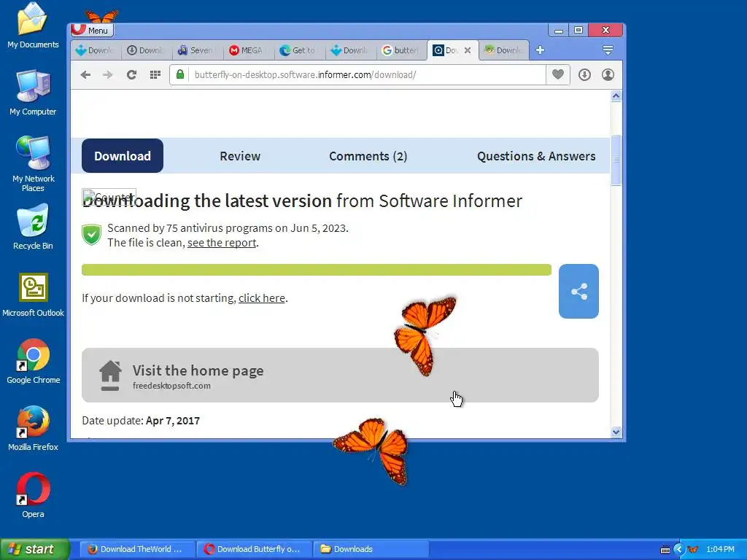Image resolution: width=747 pixels, height=560 pixels.
Task: Go back with the browser back arrow
Action: tap(86, 75)
